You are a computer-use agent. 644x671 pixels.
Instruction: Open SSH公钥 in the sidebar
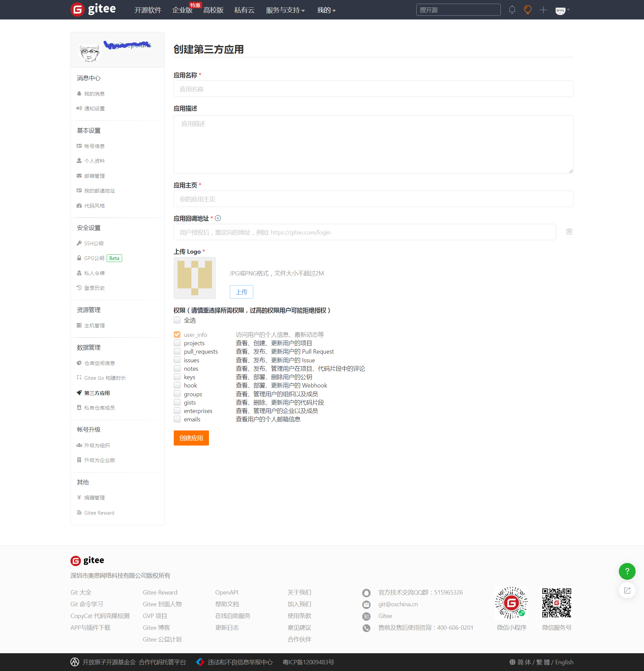pos(94,244)
